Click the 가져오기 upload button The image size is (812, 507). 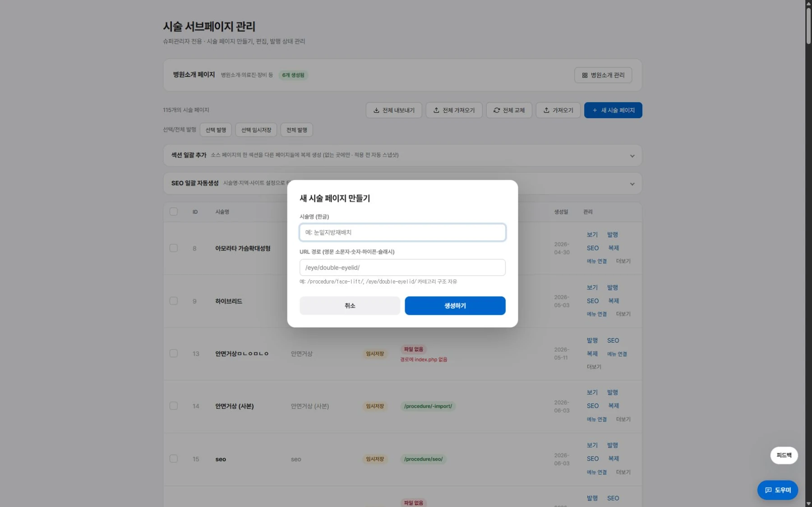[558, 110]
